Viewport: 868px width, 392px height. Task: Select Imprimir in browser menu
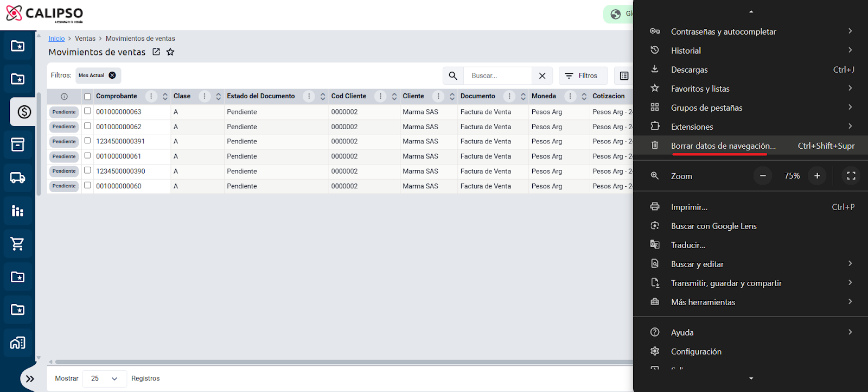pyautogui.click(x=751, y=207)
